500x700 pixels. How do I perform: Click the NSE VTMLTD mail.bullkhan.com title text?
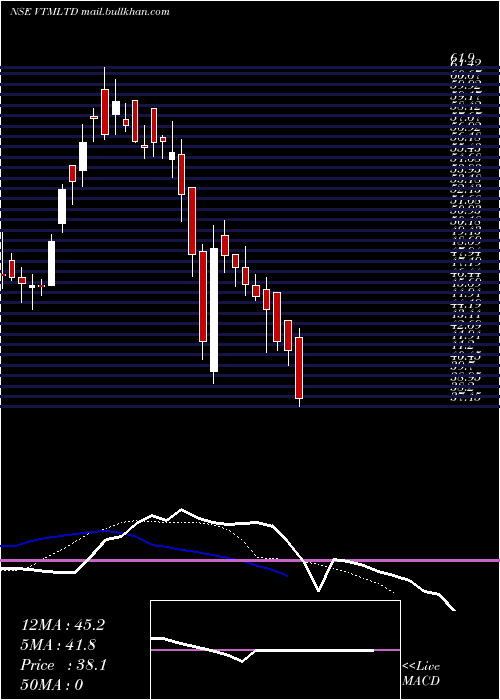coord(90,12)
